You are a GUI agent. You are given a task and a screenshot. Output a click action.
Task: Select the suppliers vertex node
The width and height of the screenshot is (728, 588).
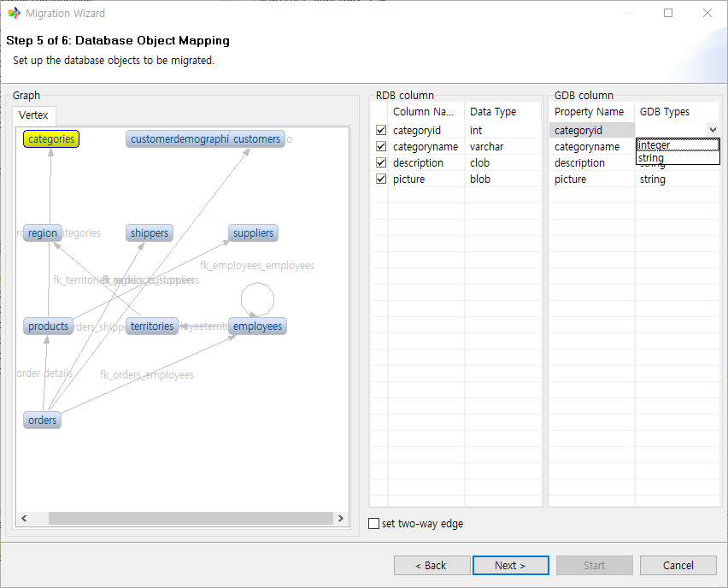click(x=253, y=233)
